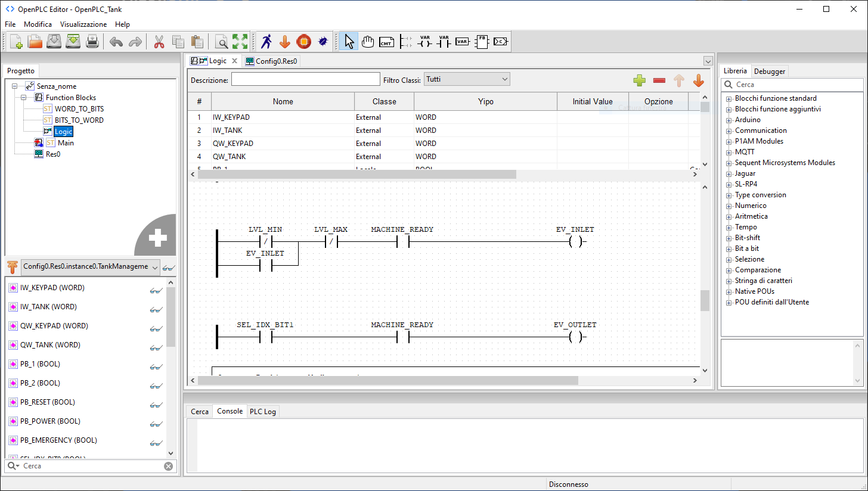Select the pointer selection tool
Image resolution: width=868 pixels, height=491 pixels.
click(349, 42)
